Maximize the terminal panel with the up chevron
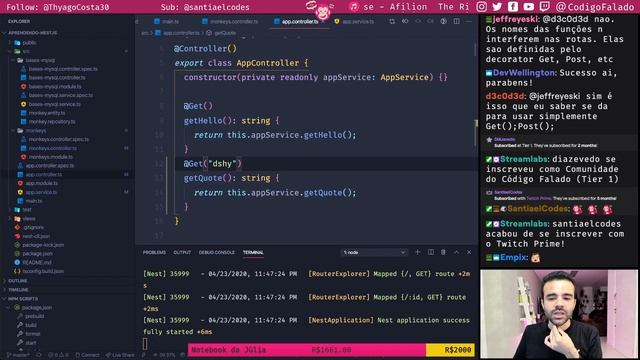The image size is (640, 360). coord(456,252)
